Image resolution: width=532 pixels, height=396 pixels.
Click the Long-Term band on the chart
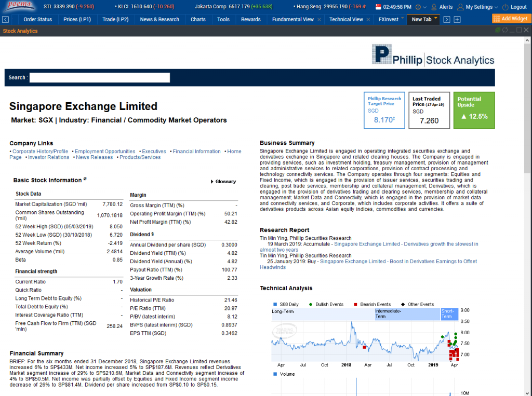[323, 314]
